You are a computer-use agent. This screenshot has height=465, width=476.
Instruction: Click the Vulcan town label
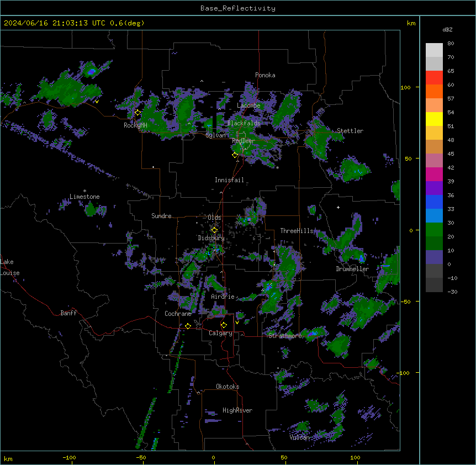point(300,437)
